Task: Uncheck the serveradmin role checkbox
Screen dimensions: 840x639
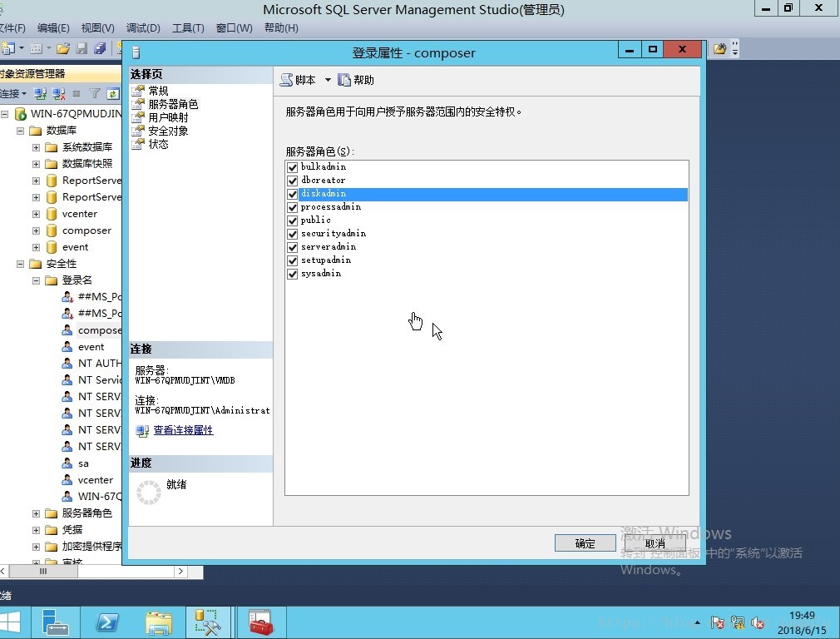Action: tap(293, 248)
